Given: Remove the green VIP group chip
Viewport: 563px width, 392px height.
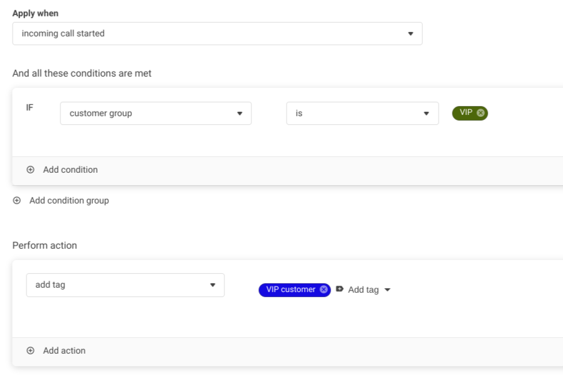Looking at the screenshot, I should click(481, 113).
